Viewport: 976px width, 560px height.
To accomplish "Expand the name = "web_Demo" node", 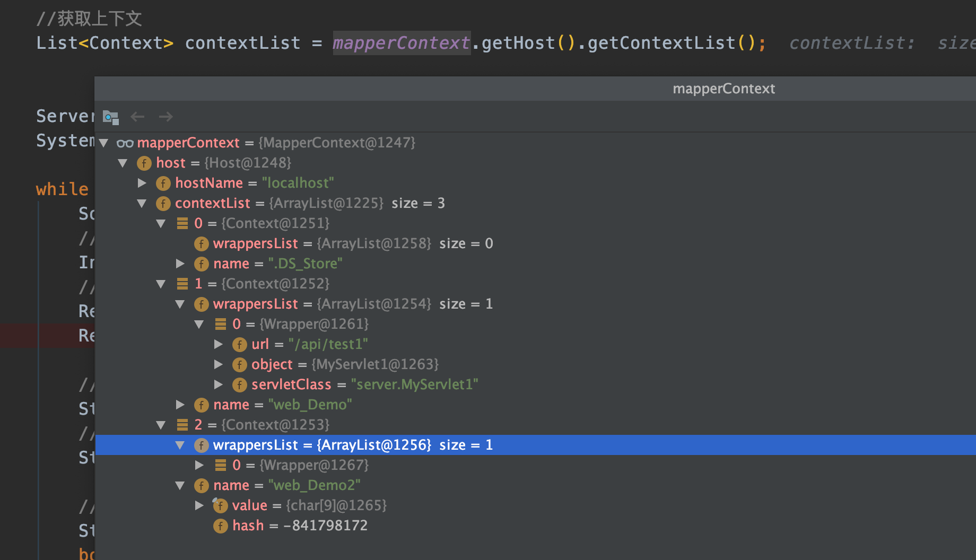I will [x=180, y=405].
